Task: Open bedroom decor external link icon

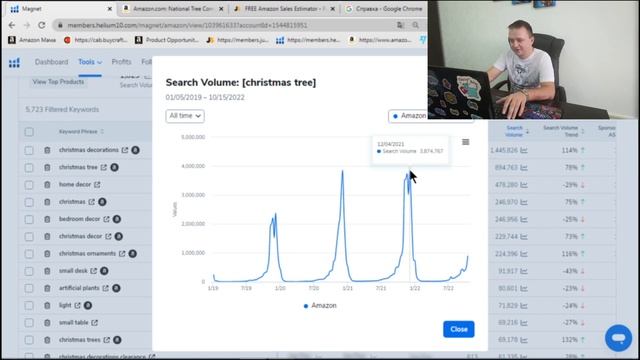Action: (x=106, y=219)
